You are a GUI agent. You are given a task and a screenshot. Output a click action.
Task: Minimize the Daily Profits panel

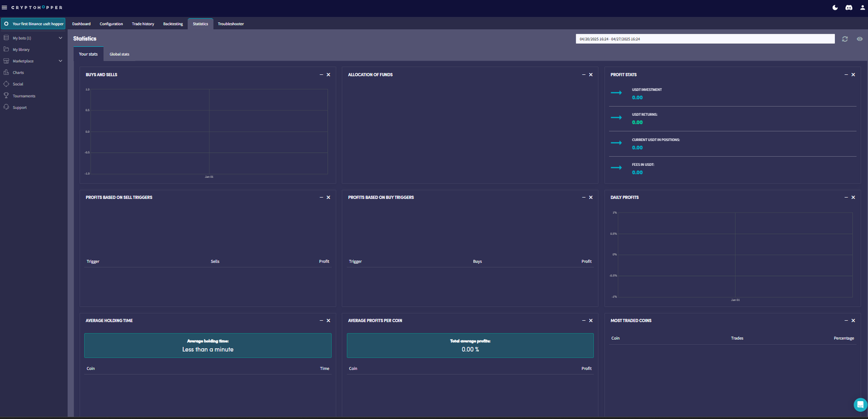coord(846,197)
